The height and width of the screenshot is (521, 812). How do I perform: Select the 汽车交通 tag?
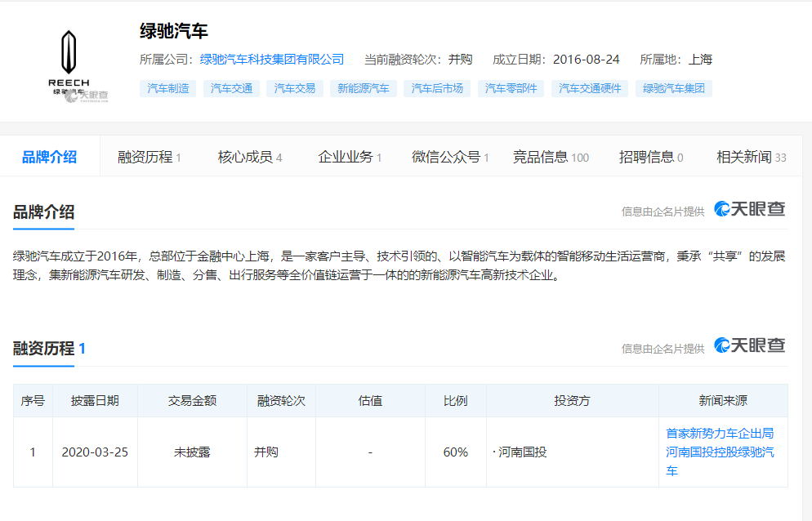231,88
